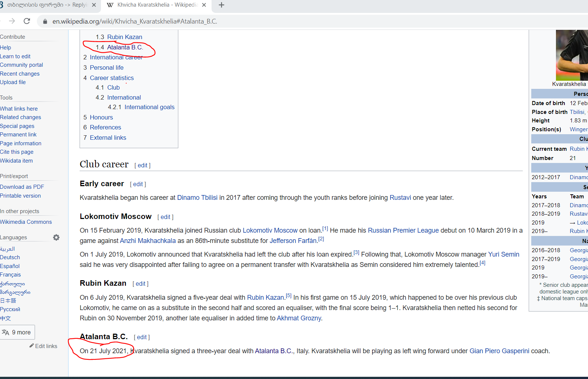Follow the Russian Premier League link
588x379 pixels.
[403, 230]
